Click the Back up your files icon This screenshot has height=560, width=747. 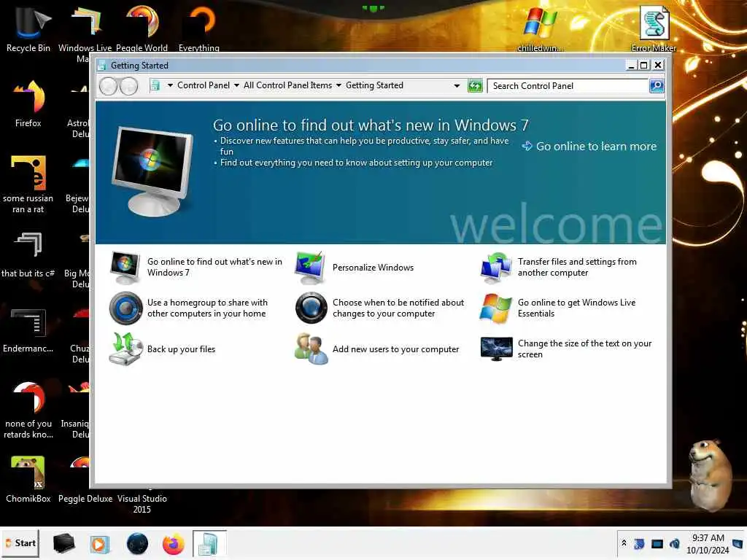(x=125, y=349)
